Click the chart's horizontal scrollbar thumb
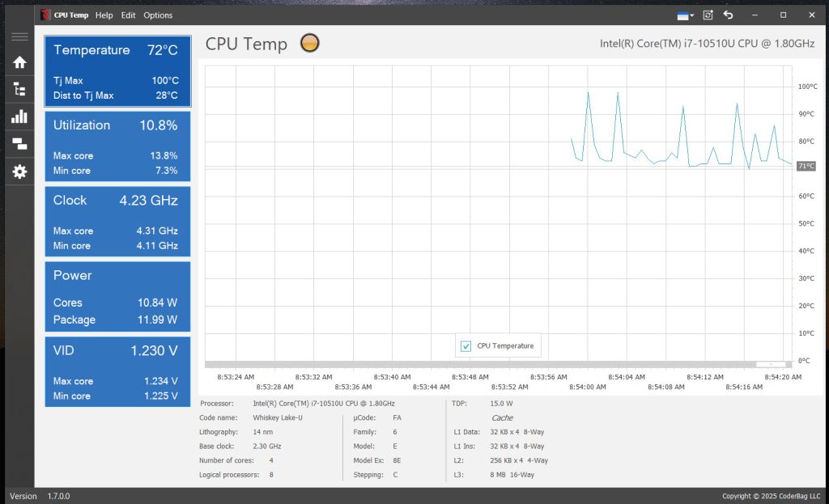This screenshot has height=504, width=829. (x=770, y=364)
